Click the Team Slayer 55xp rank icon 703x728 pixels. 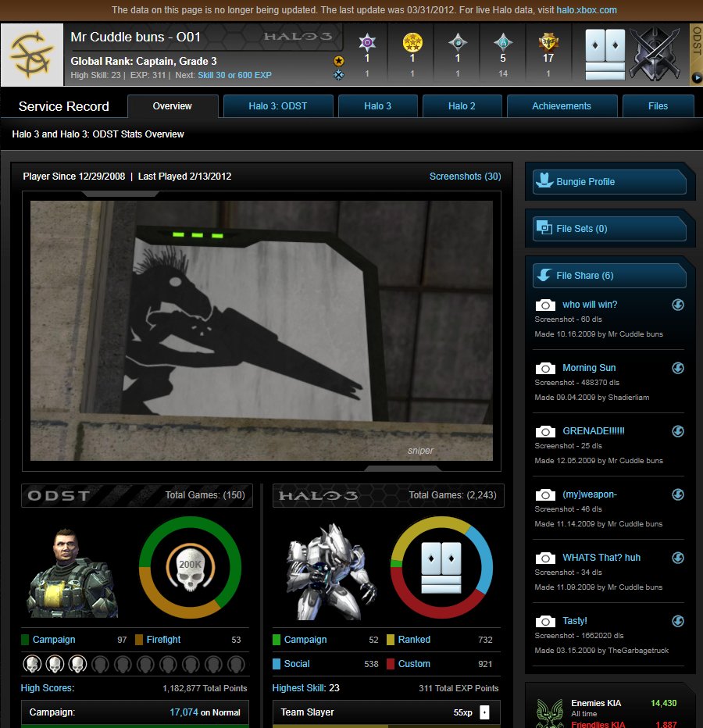tap(484, 712)
